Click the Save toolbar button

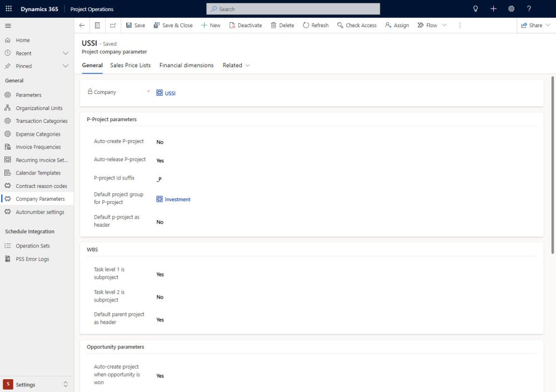136,25
